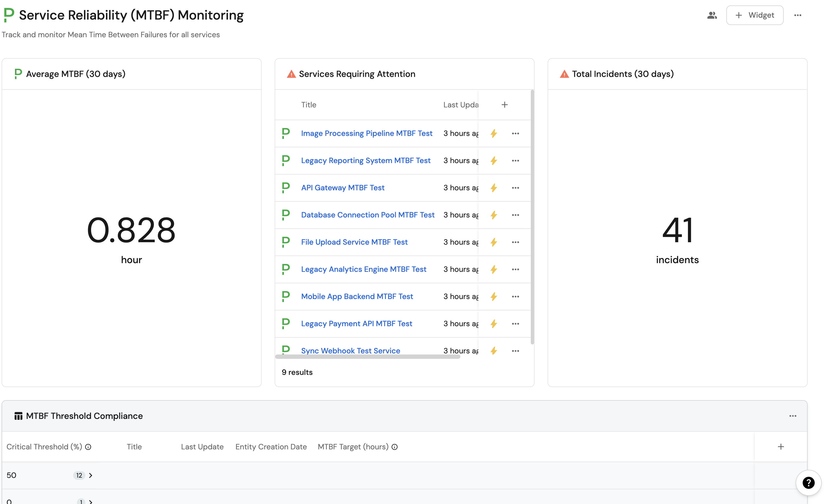Click the lightning action icon for API Gateway

(x=494, y=188)
